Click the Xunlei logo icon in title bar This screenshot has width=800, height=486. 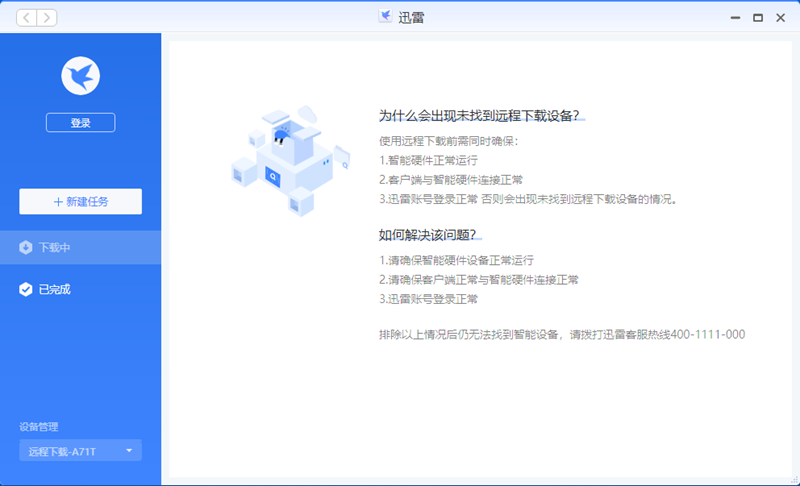coord(385,16)
